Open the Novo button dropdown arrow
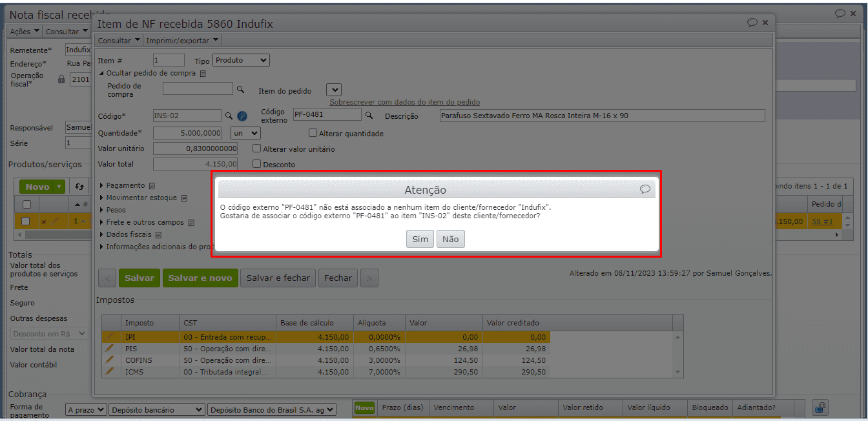Image resolution: width=868 pixels, height=421 pixels. (59, 187)
